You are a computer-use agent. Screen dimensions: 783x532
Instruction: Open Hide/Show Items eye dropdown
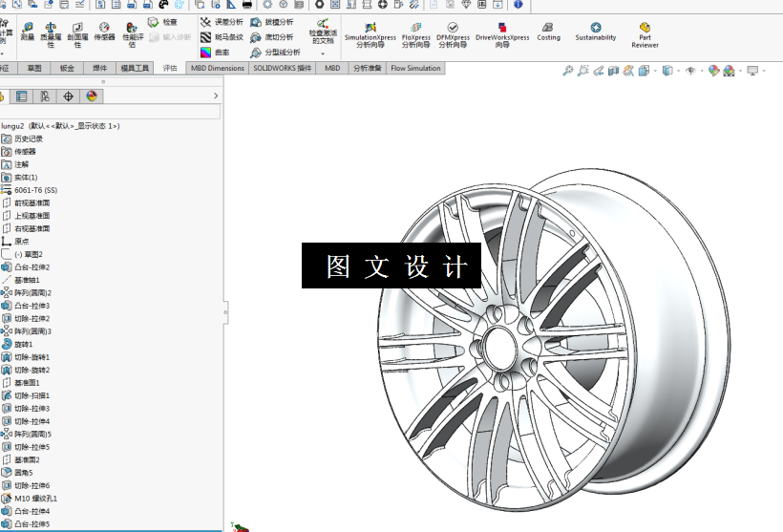[x=702, y=71]
